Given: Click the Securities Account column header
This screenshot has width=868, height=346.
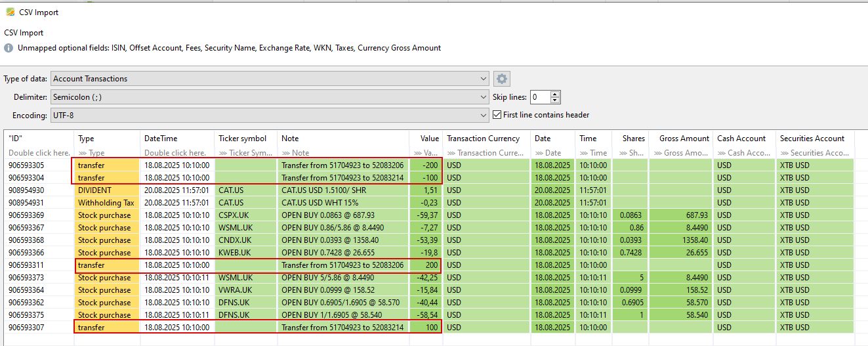Looking at the screenshot, I should click(x=812, y=139).
